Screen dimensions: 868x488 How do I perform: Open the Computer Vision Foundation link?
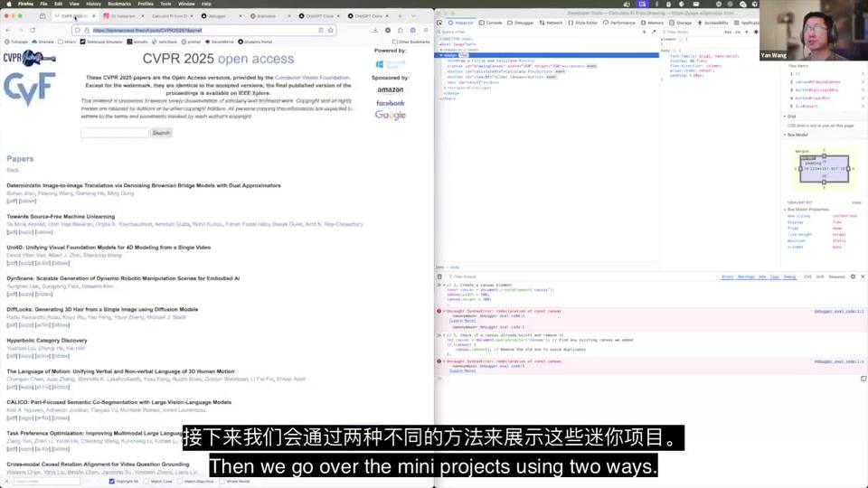(x=312, y=78)
